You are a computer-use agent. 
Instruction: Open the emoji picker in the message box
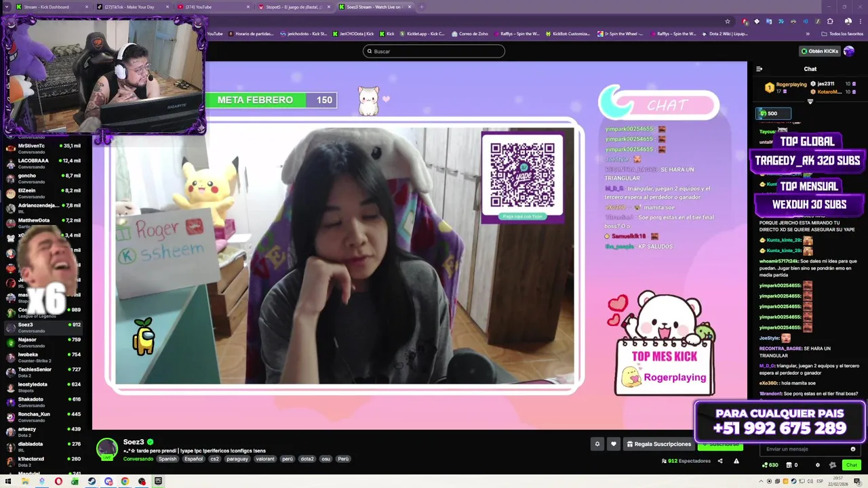pos(853,449)
